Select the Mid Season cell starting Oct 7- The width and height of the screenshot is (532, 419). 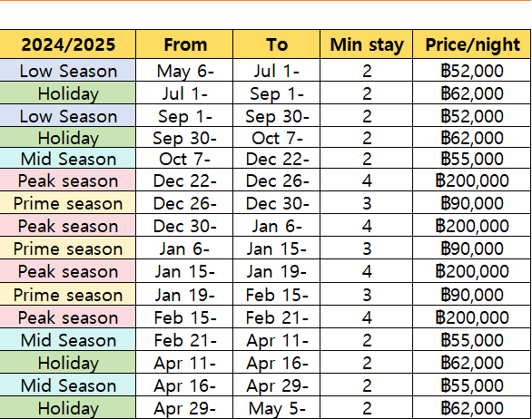click(68, 159)
